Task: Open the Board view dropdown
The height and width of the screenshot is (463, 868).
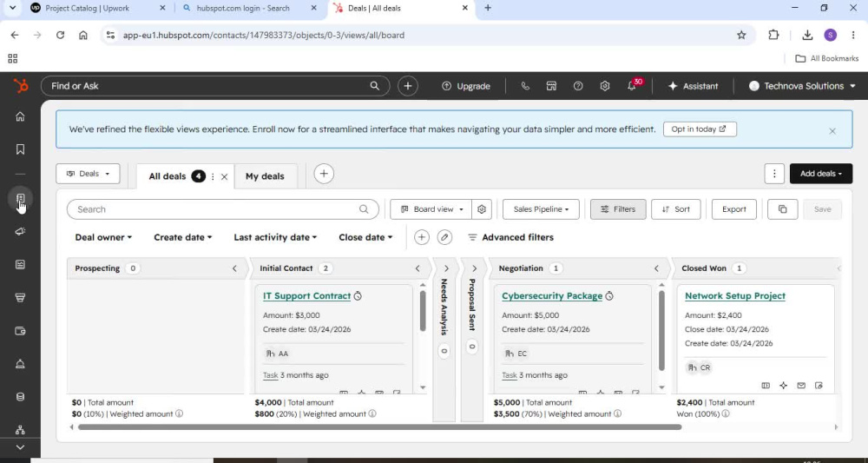Action: click(x=431, y=209)
